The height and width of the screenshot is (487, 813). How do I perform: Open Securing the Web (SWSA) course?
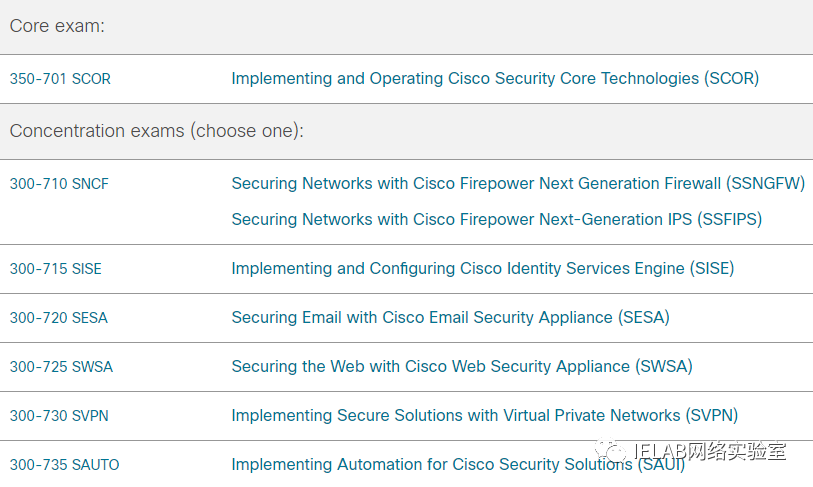click(x=462, y=366)
